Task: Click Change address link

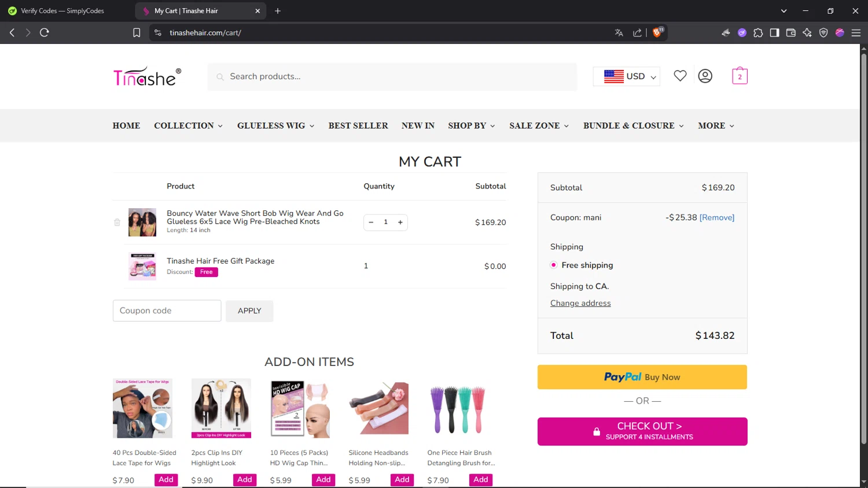Action: (580, 303)
